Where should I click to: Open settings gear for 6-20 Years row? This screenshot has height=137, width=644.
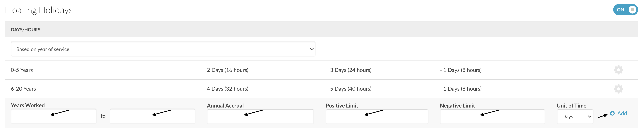pos(618,89)
